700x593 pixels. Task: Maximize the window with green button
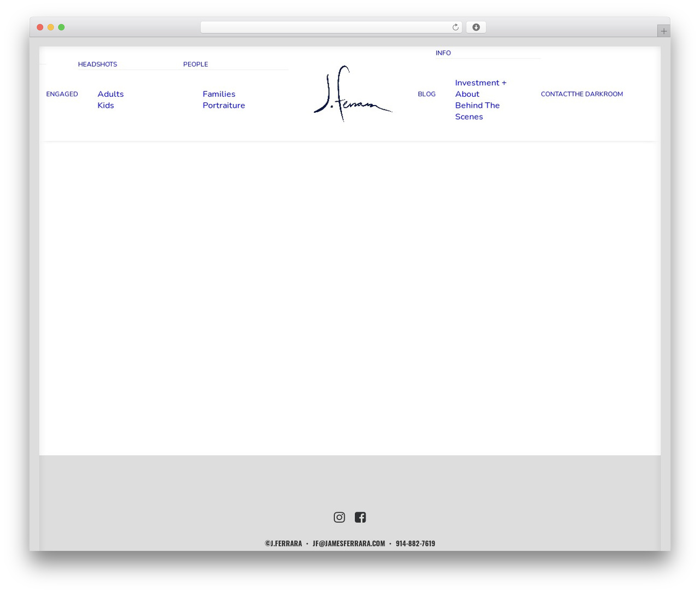[61, 27]
